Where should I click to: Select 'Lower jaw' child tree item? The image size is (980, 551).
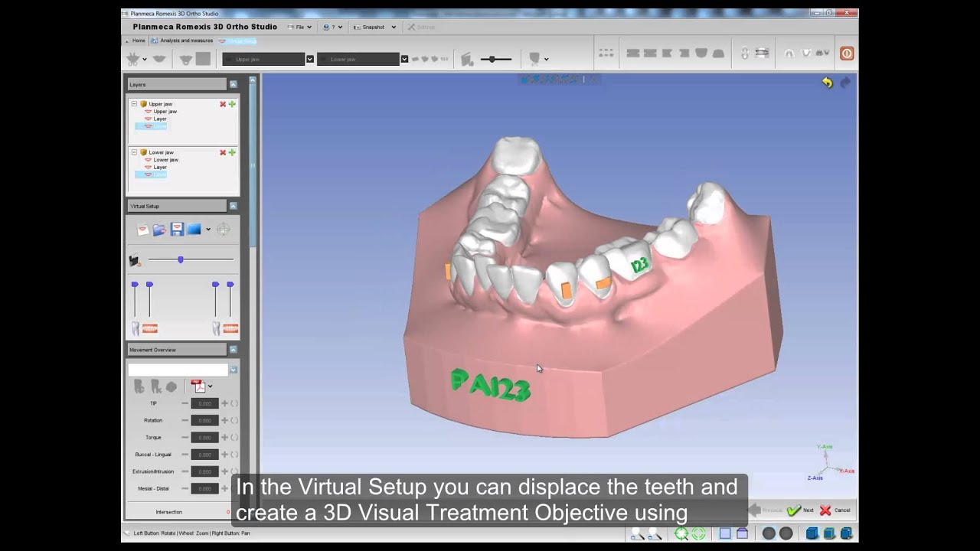tap(162, 160)
